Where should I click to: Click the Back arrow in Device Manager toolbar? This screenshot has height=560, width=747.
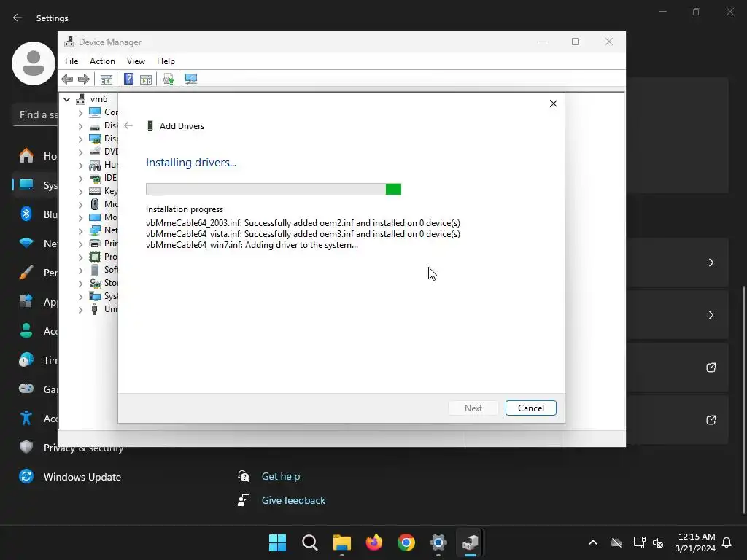tap(67, 79)
